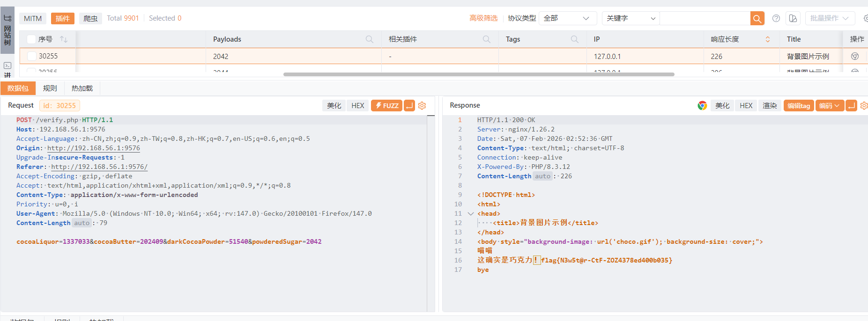Toggle the 插件 source filter
This screenshot has width=868, height=321.
coord(62,18)
